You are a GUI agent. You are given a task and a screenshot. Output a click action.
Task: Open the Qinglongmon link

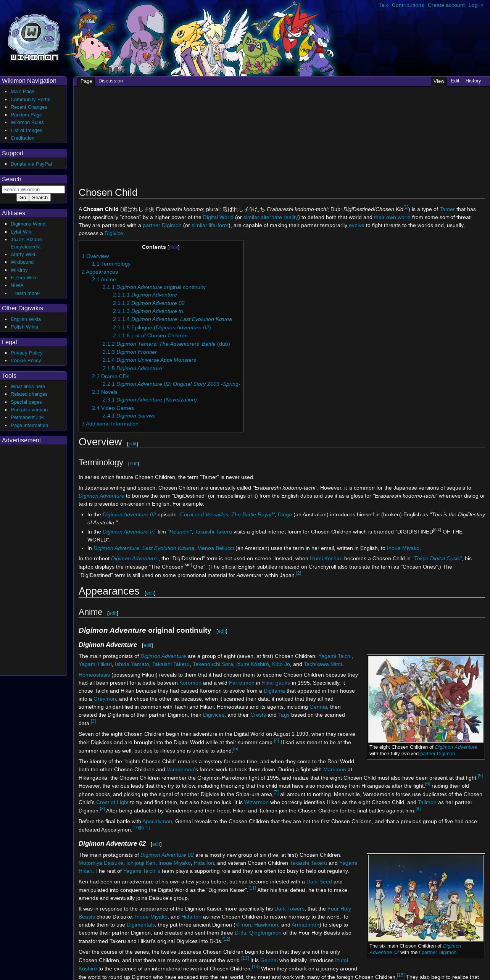265,933
